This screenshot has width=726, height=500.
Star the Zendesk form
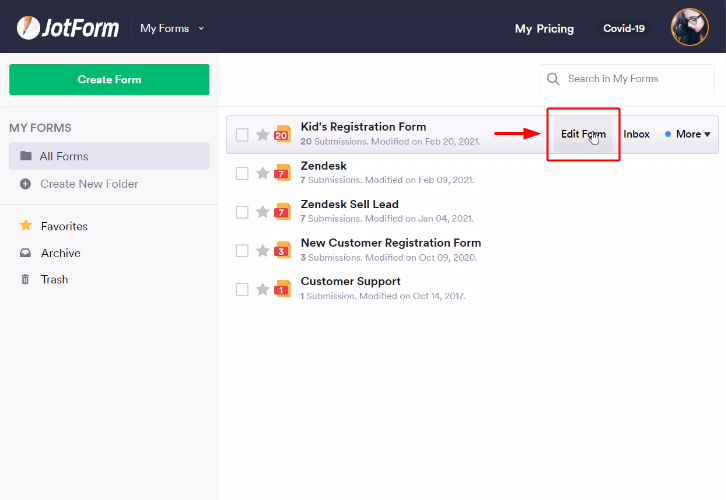pos(263,173)
